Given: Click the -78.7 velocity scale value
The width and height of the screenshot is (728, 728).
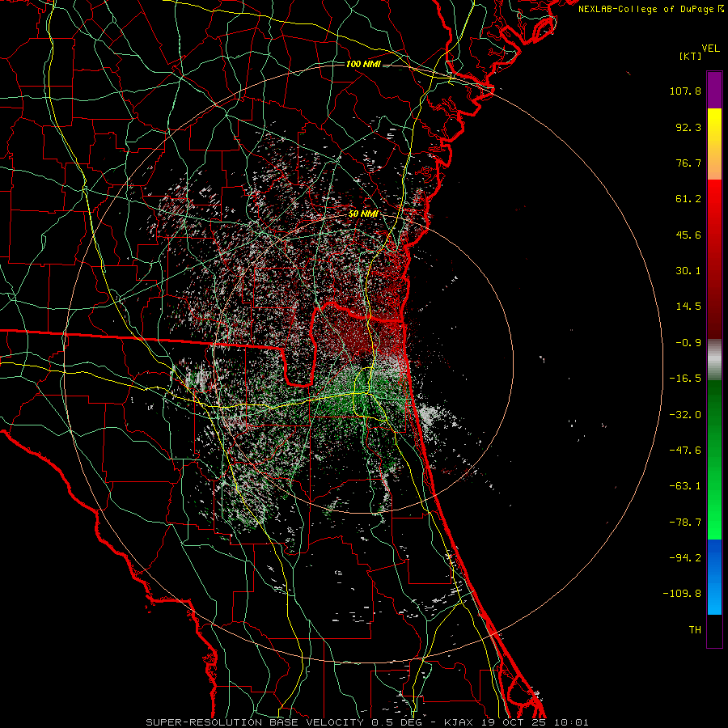Looking at the screenshot, I should 685,523.
